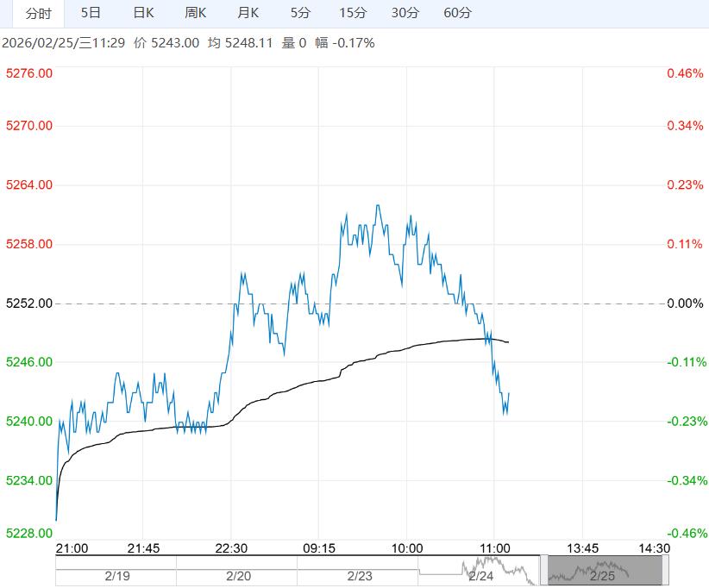Open the 30分 chart tab
The image size is (709, 588).
pyautogui.click(x=405, y=13)
